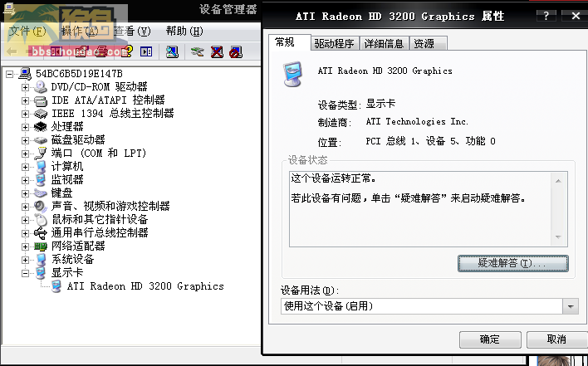Collapse the root computer node 54BC6B5D19E147B
This screenshot has width=588, height=366.
click(x=10, y=74)
